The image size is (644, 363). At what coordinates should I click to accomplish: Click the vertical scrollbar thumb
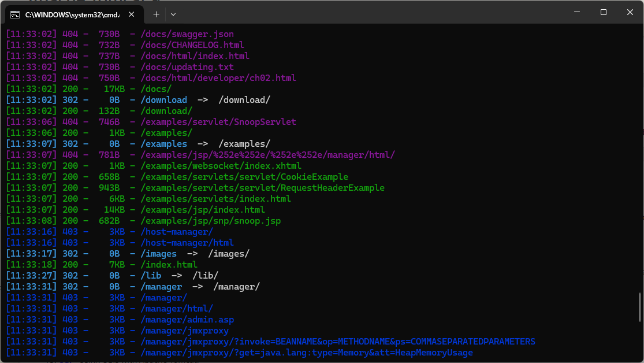click(639, 307)
